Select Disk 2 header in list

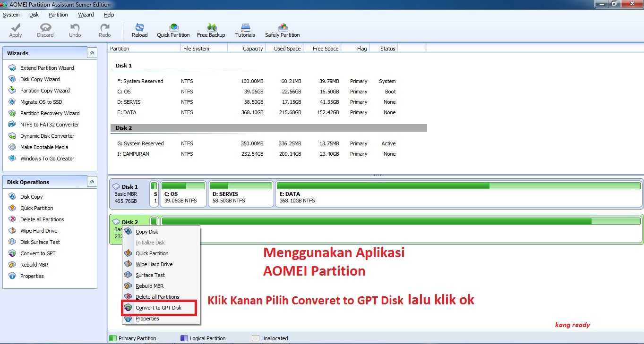click(269, 128)
